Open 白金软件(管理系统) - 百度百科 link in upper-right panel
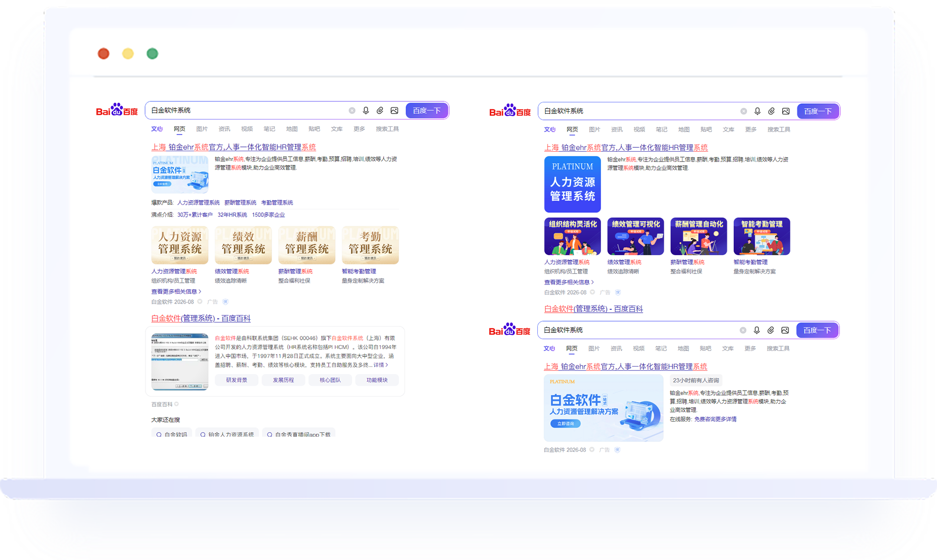The image size is (937, 560). pos(594,309)
